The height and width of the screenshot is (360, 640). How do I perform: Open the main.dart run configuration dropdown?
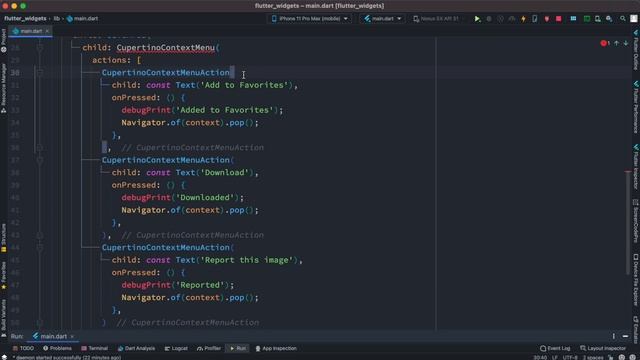pyautogui.click(x=383, y=19)
